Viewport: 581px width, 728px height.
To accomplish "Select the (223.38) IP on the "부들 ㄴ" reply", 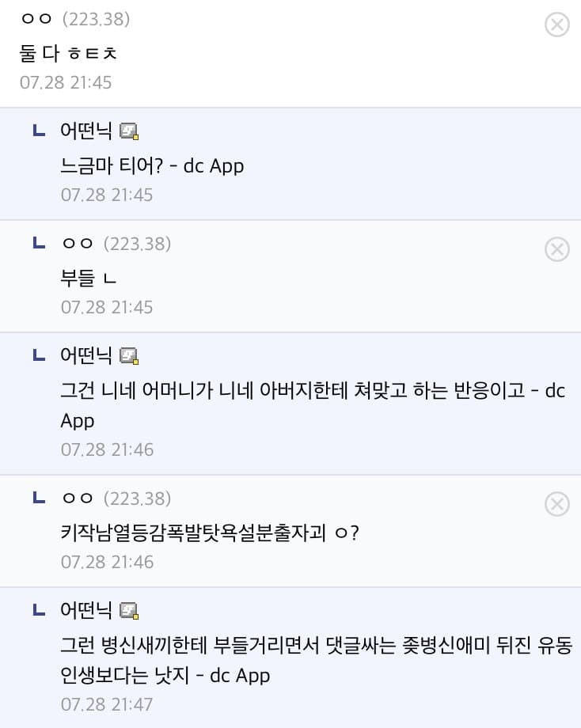I will (x=138, y=243).
